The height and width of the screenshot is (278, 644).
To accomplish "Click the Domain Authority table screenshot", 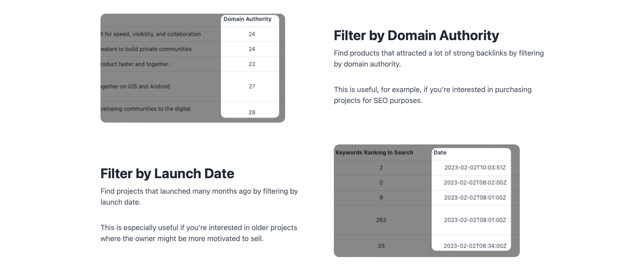I will 193,68.
